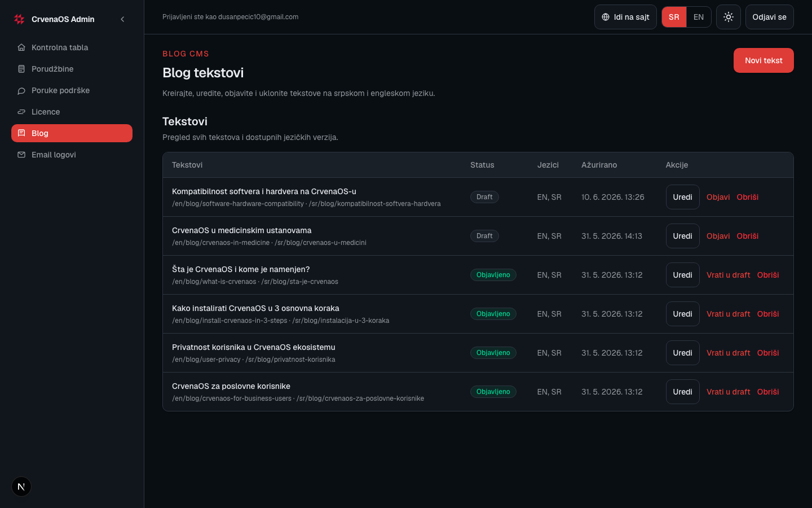
Task: Publish the Kompatibilnost softvera i hardvera post
Action: [x=718, y=197]
